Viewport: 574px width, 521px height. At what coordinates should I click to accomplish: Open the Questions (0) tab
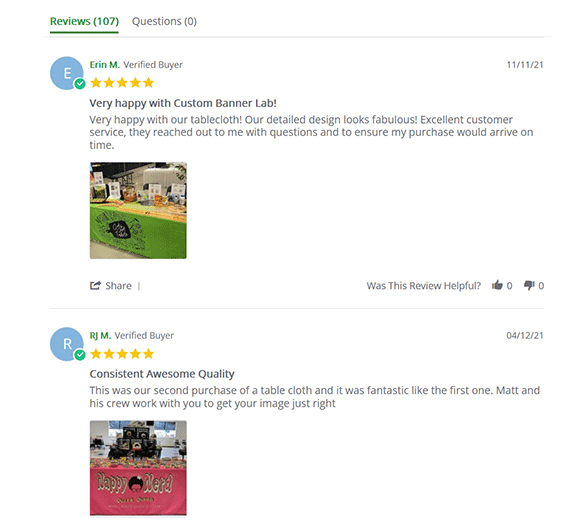tap(164, 21)
